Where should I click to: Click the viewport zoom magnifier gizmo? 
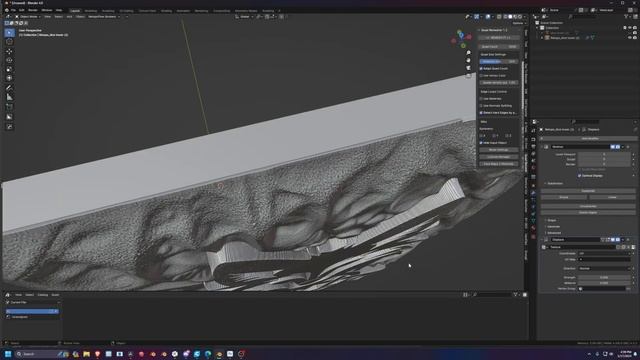(469, 53)
